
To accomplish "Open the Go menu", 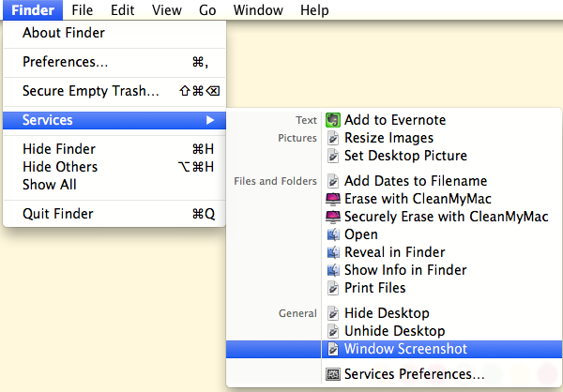I will coord(207,10).
